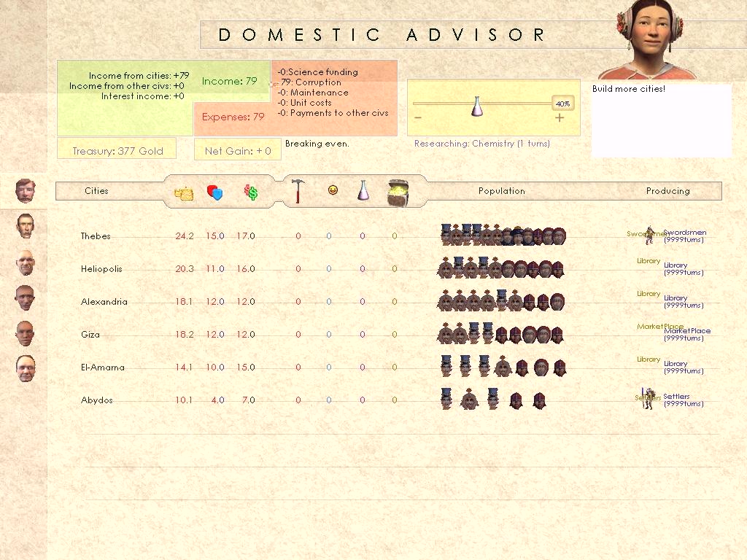This screenshot has width=747, height=560.
Task: Click the red and blue shields column icon
Action: tap(214, 192)
